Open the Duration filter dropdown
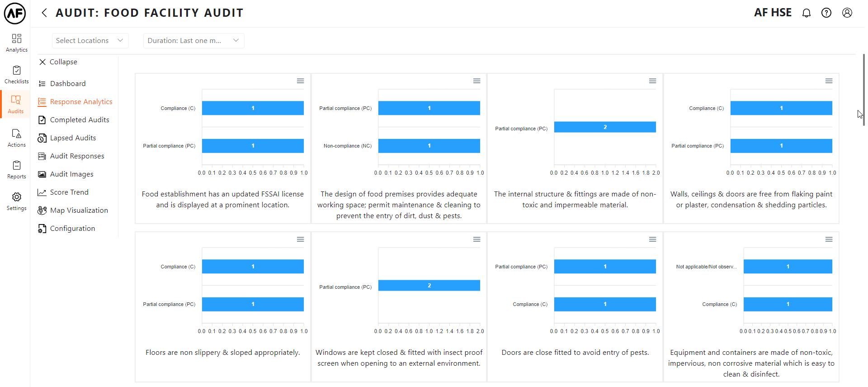 193,41
